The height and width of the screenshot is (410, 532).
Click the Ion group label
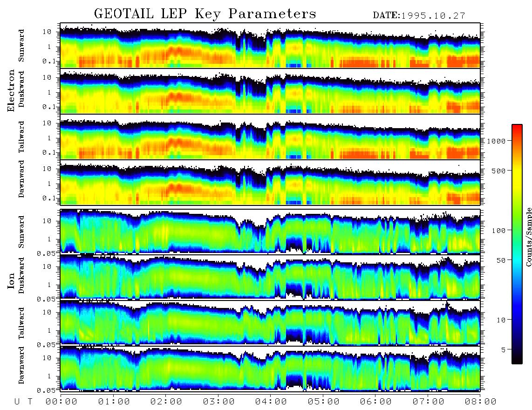[x=11, y=280]
